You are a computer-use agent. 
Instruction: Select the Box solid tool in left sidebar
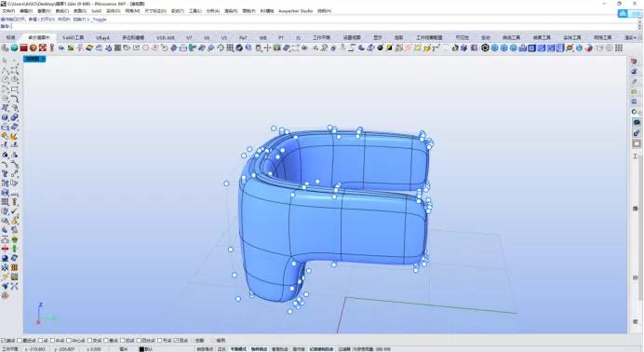coord(5,117)
